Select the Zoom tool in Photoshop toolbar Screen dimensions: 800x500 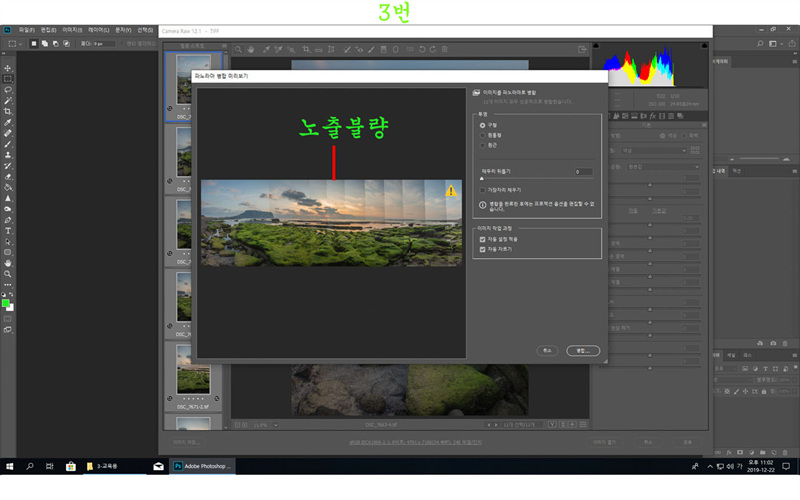click(x=8, y=274)
